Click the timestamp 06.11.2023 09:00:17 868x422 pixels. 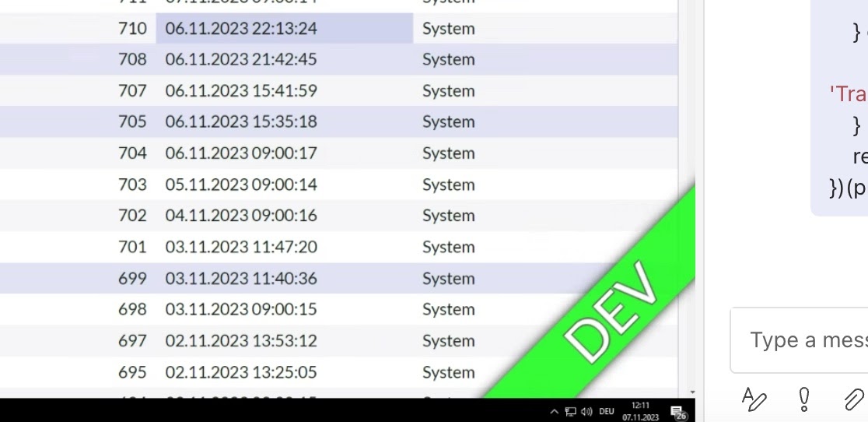(241, 153)
